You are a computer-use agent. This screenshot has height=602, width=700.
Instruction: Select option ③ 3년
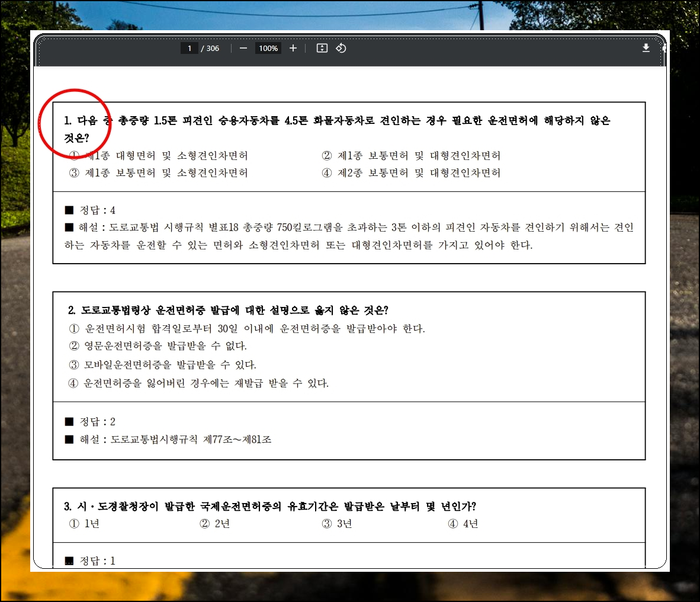(x=337, y=524)
